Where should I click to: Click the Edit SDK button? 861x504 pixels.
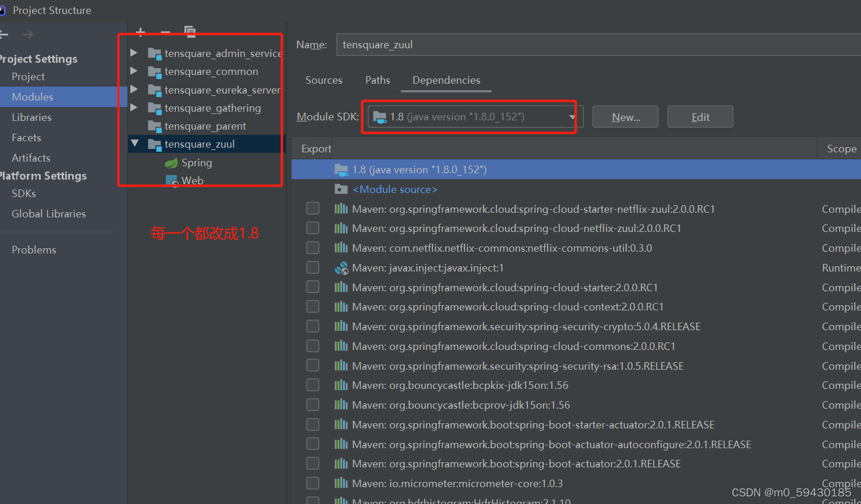[x=700, y=117]
